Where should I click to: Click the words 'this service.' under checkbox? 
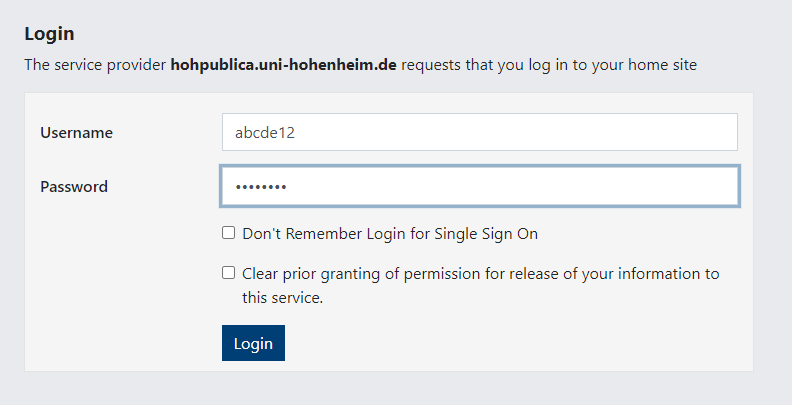click(x=282, y=297)
